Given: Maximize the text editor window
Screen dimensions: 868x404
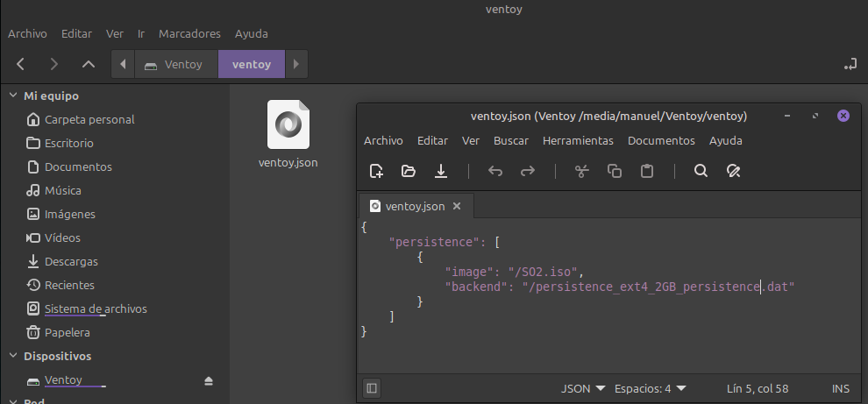Looking at the screenshot, I should [x=815, y=116].
